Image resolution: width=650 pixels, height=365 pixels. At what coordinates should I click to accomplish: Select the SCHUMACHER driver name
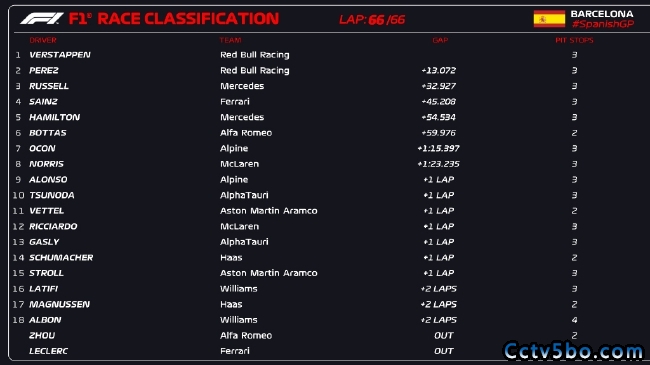(61, 258)
